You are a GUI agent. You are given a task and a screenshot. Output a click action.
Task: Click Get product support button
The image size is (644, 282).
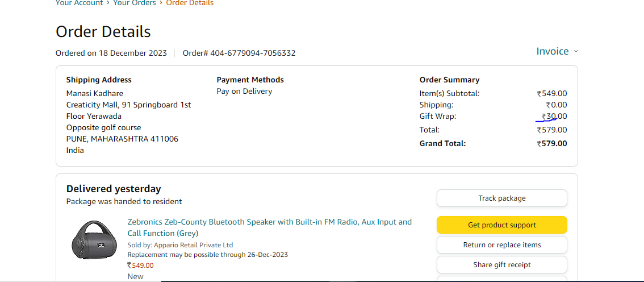click(x=502, y=225)
